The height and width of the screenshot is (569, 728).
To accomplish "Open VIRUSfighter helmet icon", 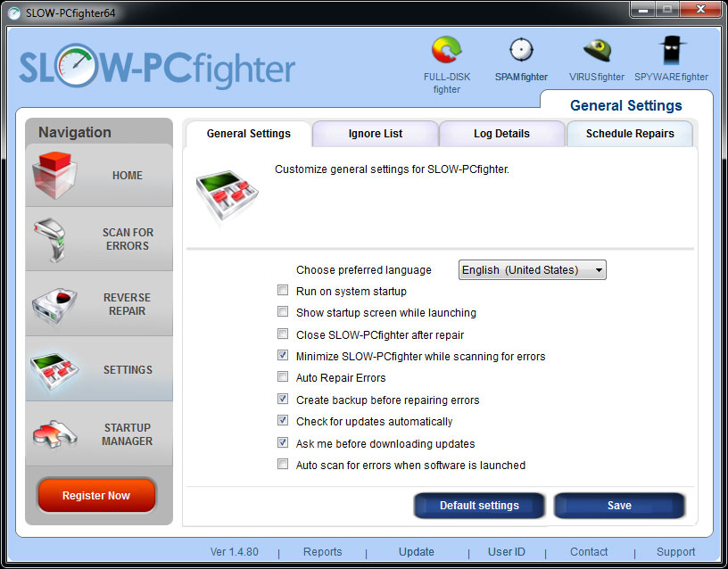I will coord(597,51).
